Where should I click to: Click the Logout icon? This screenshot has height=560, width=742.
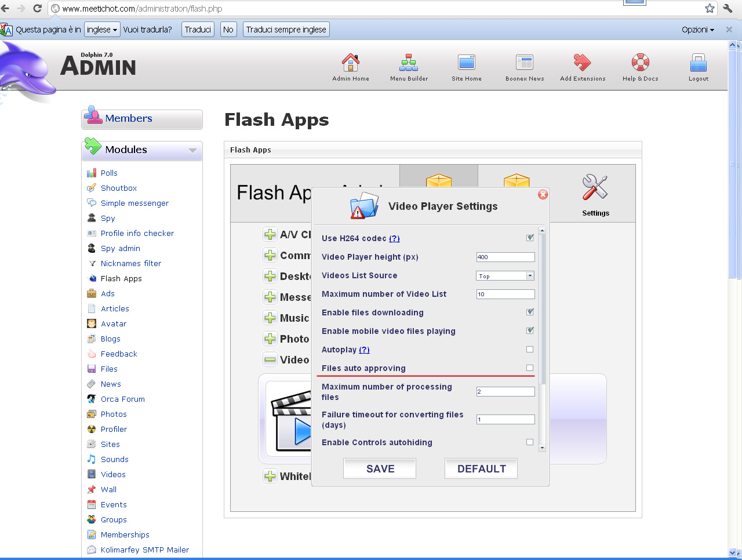(x=699, y=63)
